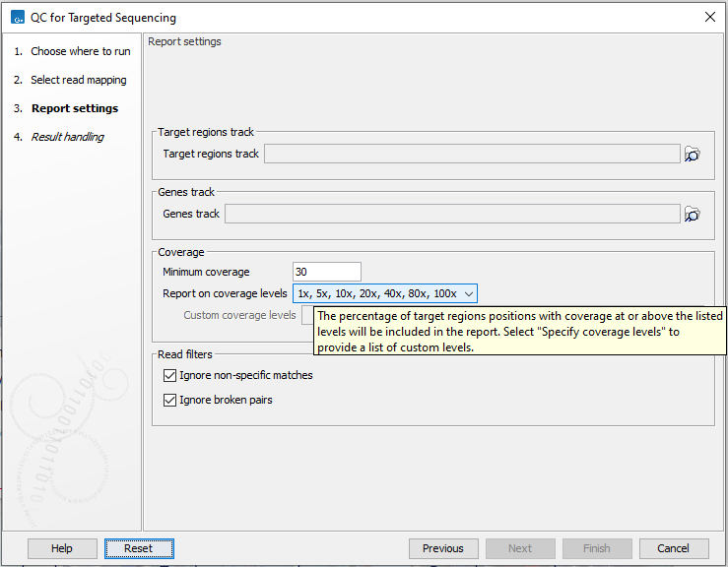The width and height of the screenshot is (728, 567).
Task: Browse for Target regions track
Action: pyautogui.click(x=693, y=155)
